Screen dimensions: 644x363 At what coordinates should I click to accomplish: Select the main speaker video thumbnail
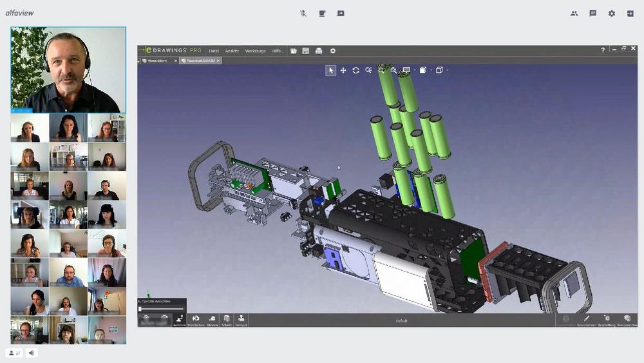[x=68, y=70]
